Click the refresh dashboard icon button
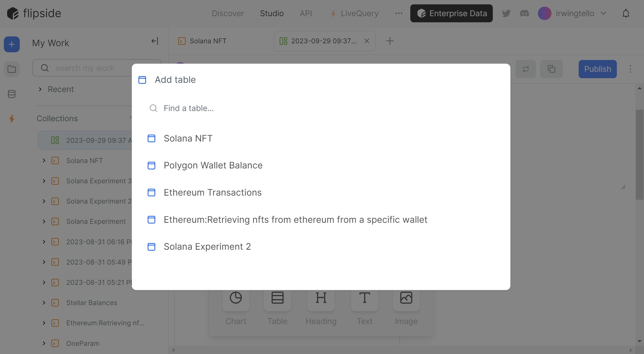 tap(526, 69)
